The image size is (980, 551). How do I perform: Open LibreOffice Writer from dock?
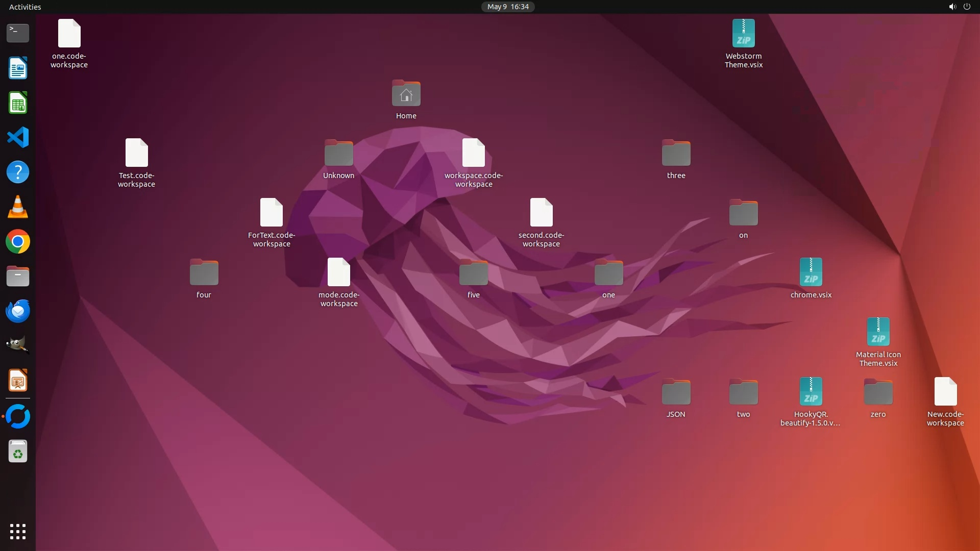pos(18,68)
